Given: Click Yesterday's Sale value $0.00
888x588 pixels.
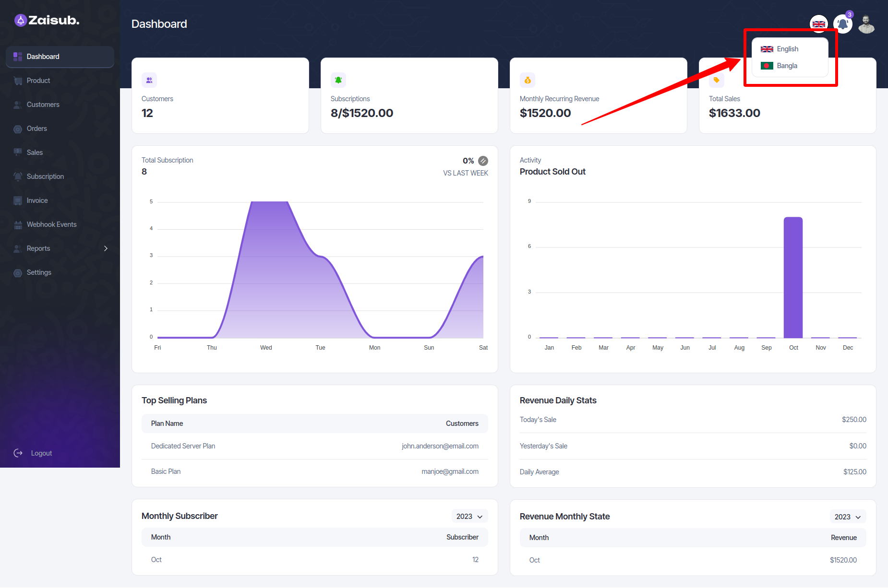Looking at the screenshot, I should coord(858,446).
